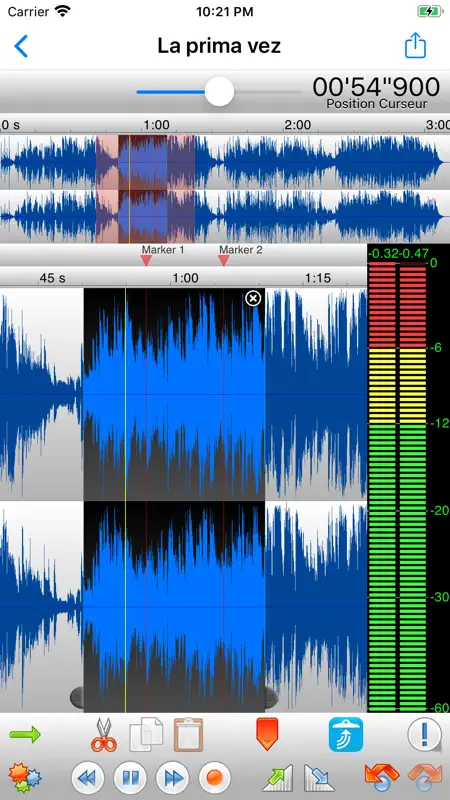Dismiss selection with the X circle

point(253,298)
